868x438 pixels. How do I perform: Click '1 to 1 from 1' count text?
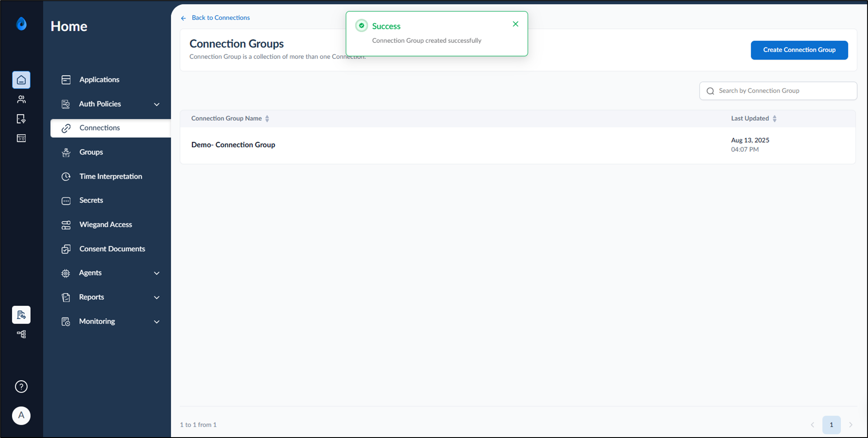(x=198, y=425)
